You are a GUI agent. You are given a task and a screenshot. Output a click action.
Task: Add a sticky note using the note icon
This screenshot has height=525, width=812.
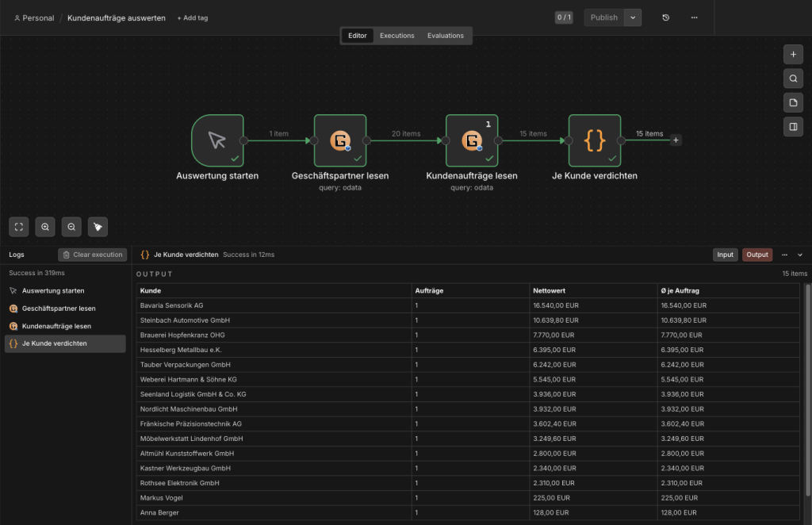pos(793,102)
